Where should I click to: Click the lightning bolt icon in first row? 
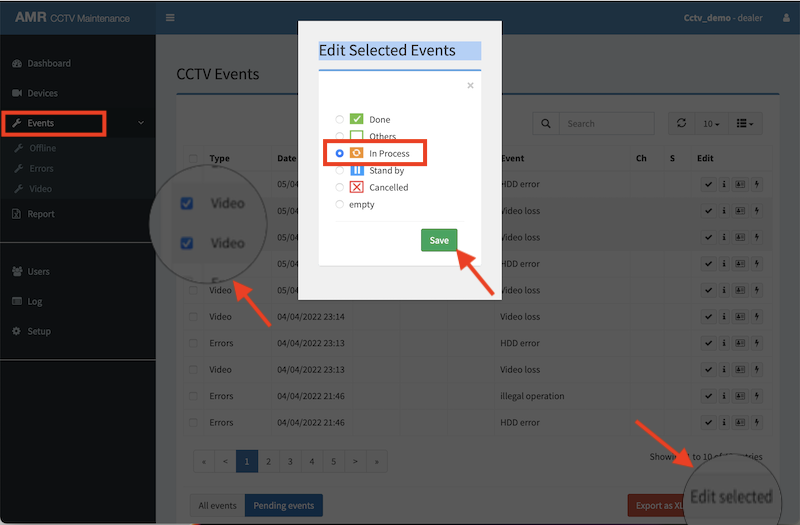pyautogui.click(x=756, y=184)
